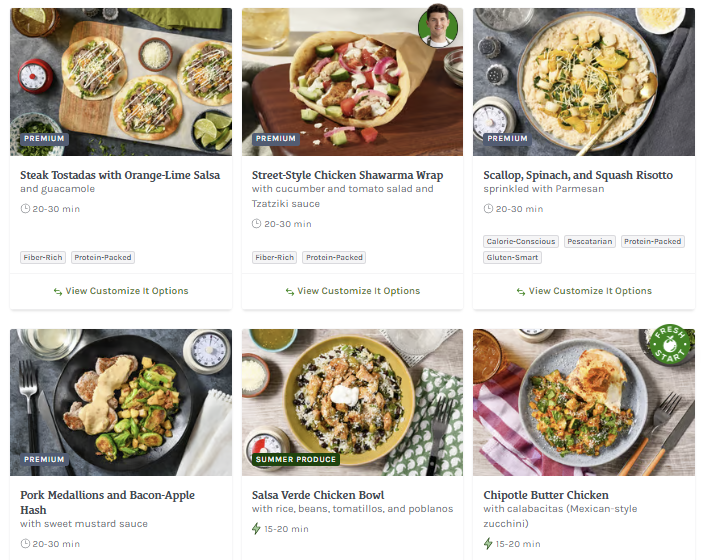This screenshot has width=703, height=560.
Task: Click the Fresh Start badge on Chipotle Butter Chicken
Action: pos(670,344)
